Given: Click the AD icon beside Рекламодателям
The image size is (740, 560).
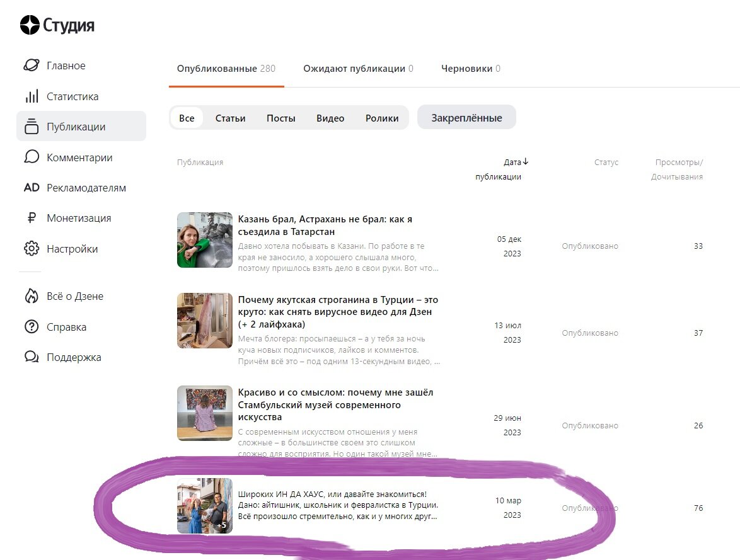Looking at the screenshot, I should click(x=32, y=188).
